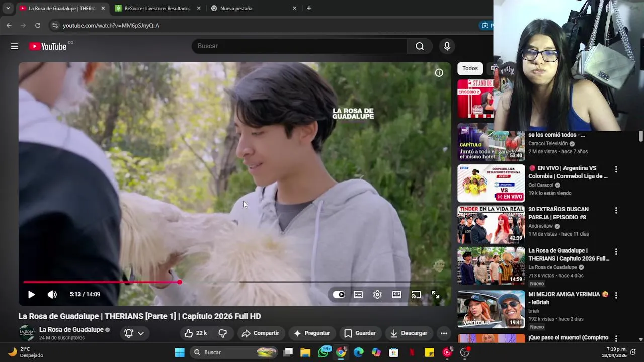
Task: Open Argentina VS Colombia live video thumbnail
Action: pyautogui.click(x=491, y=184)
